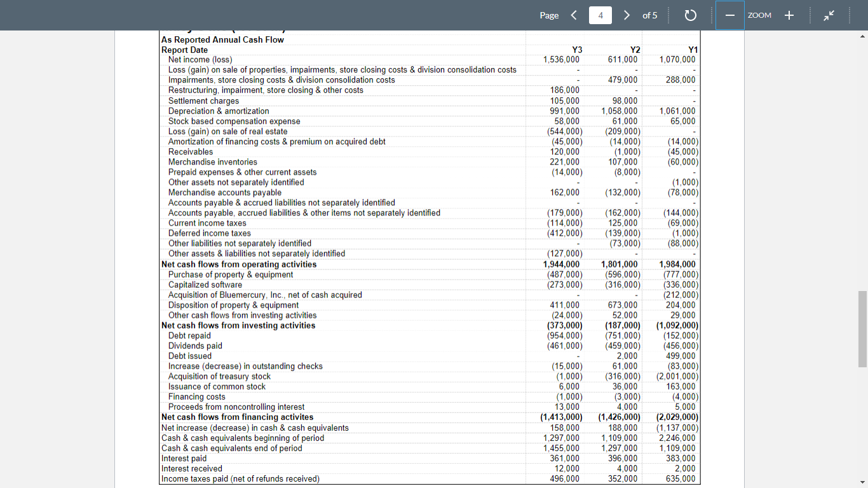
Task: Click the 'Interest received' row label
Action: 192,468
